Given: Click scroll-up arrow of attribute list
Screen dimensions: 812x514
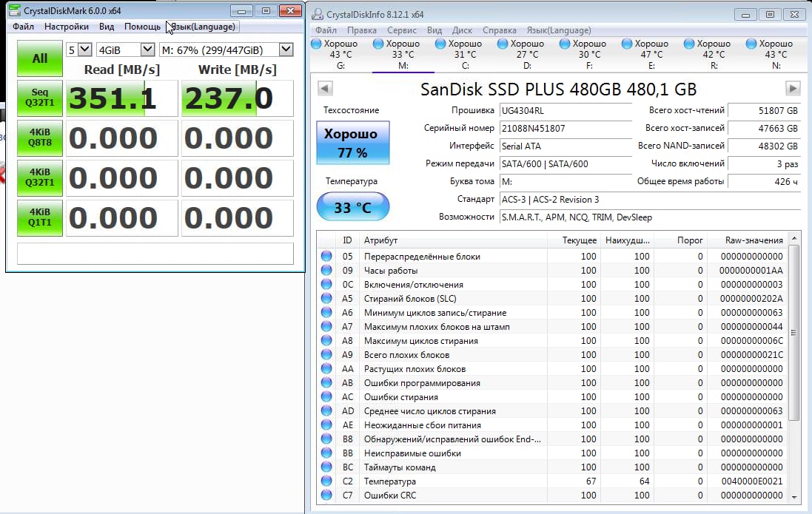Looking at the screenshot, I should [794, 238].
